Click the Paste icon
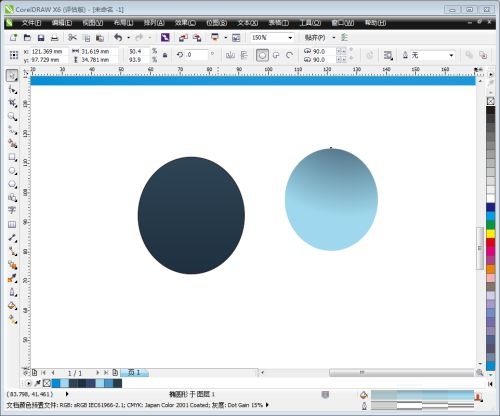The height and width of the screenshot is (416, 500). click(100, 38)
